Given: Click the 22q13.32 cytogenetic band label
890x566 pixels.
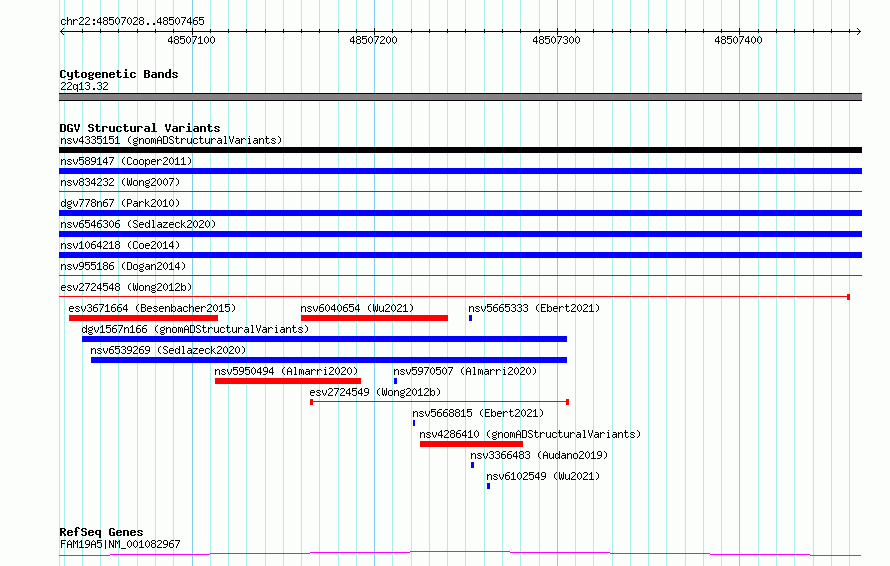Looking at the screenshot, I should coord(84,86).
